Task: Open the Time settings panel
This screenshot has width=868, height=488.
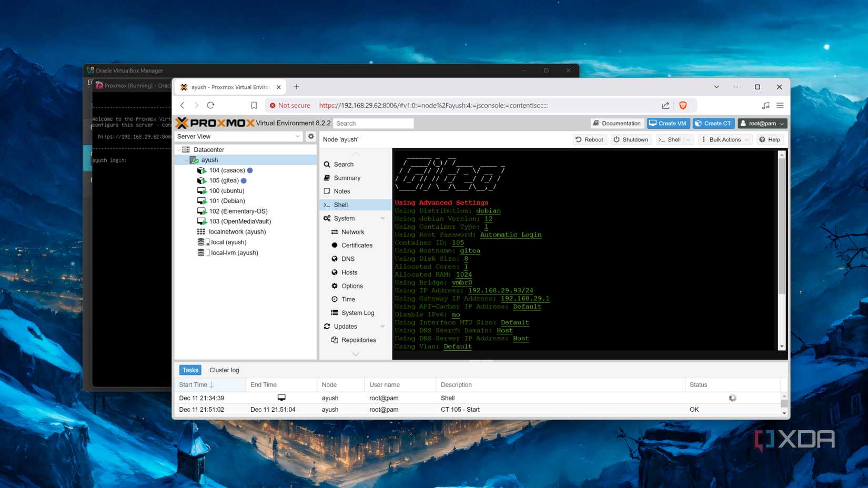Action: [348, 299]
